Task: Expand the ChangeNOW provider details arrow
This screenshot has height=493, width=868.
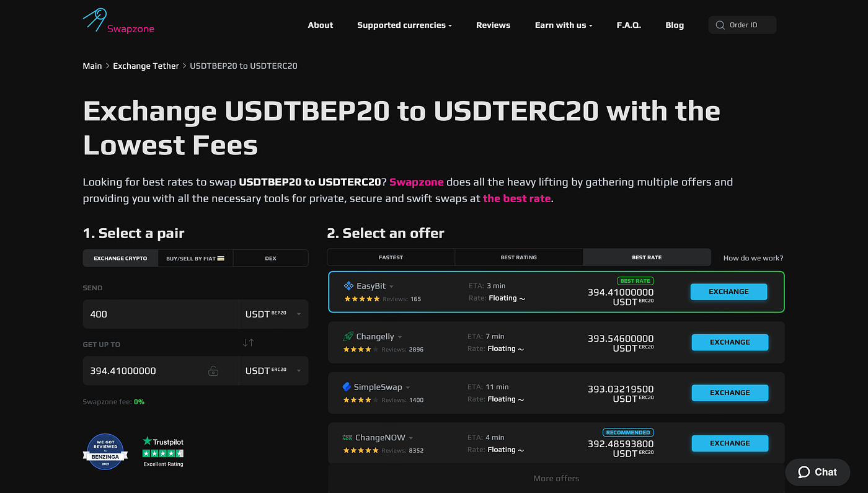Action: click(411, 438)
